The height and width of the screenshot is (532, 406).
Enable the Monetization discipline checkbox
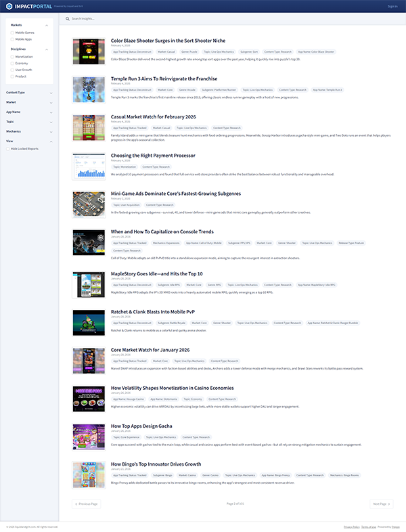(12, 57)
